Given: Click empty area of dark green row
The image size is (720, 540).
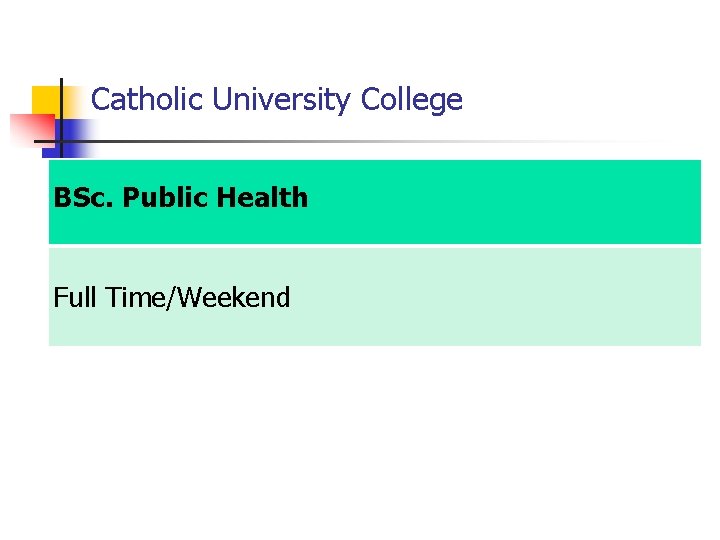Looking at the screenshot, I should [x=500, y=200].
